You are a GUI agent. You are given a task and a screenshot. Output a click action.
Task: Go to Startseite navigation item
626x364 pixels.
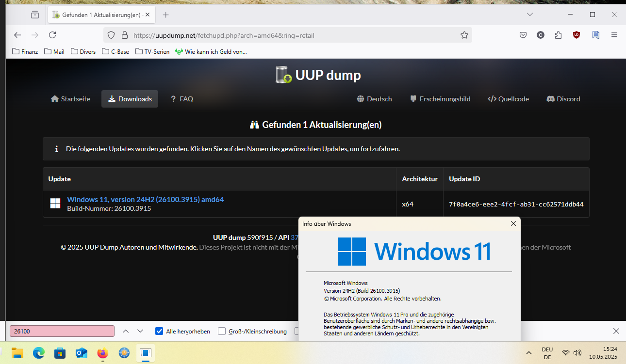[x=71, y=99]
